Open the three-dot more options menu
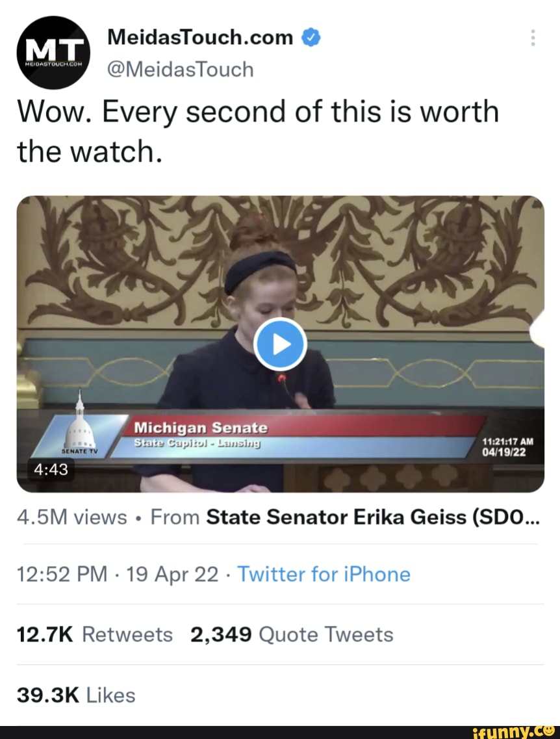Screen dimensions: 560x739 click(x=533, y=38)
